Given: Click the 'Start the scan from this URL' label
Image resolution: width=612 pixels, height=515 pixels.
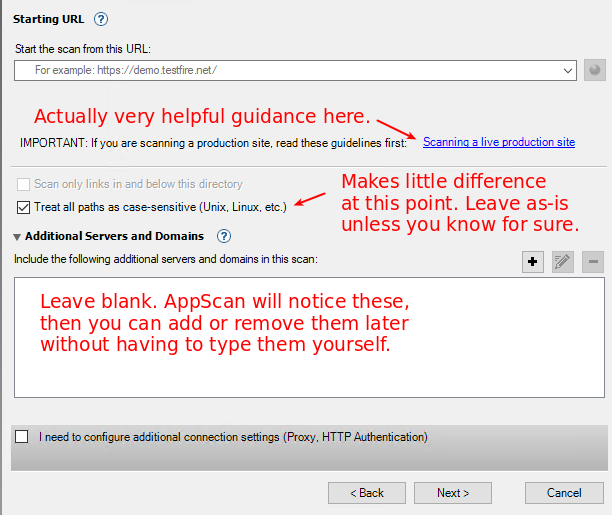Looking at the screenshot, I should (82, 48).
